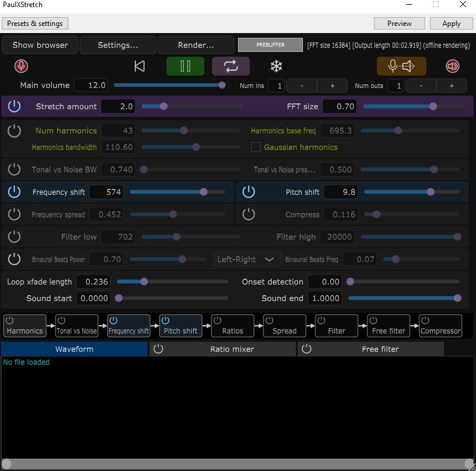
Task: Click the red speaker mute icon
Action: click(452, 66)
